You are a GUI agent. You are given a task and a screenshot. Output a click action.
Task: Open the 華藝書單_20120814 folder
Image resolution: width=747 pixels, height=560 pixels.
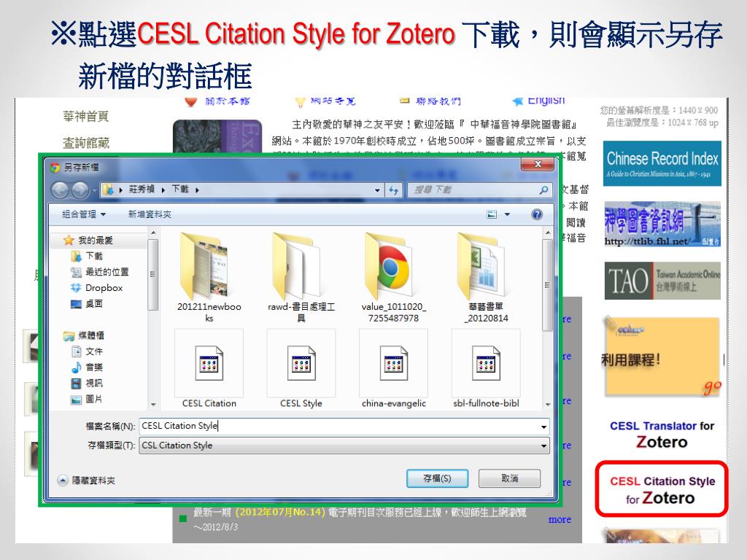pyautogui.click(x=485, y=278)
